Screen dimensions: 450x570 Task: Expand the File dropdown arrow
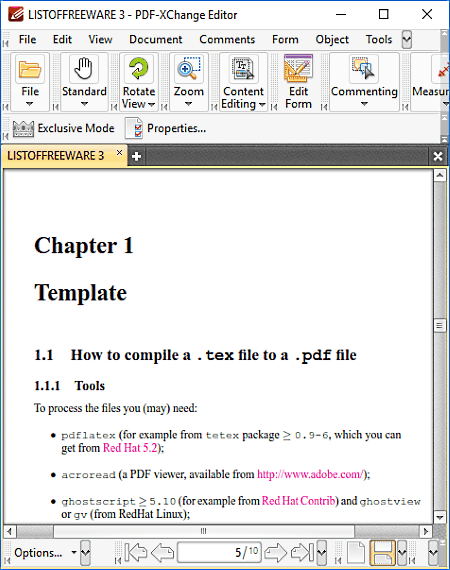(x=29, y=104)
